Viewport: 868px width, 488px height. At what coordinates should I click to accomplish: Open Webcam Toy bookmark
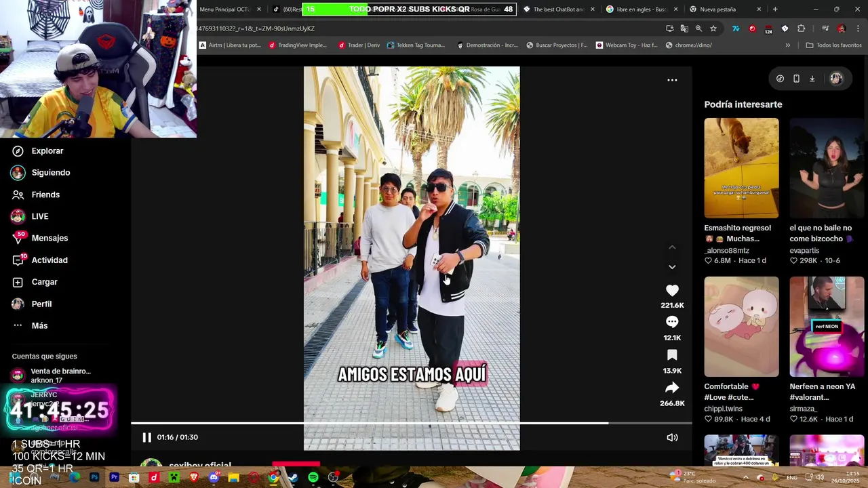pos(627,45)
